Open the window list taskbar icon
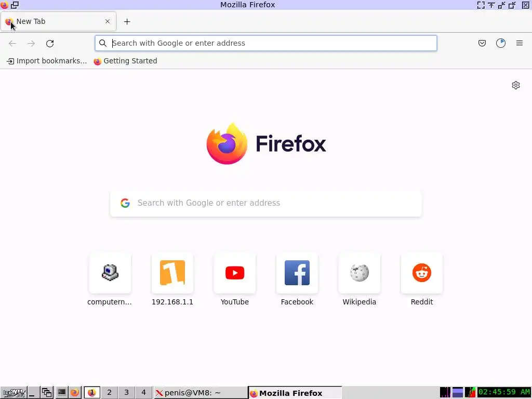Screen dimensions: 532x399 [47, 393]
